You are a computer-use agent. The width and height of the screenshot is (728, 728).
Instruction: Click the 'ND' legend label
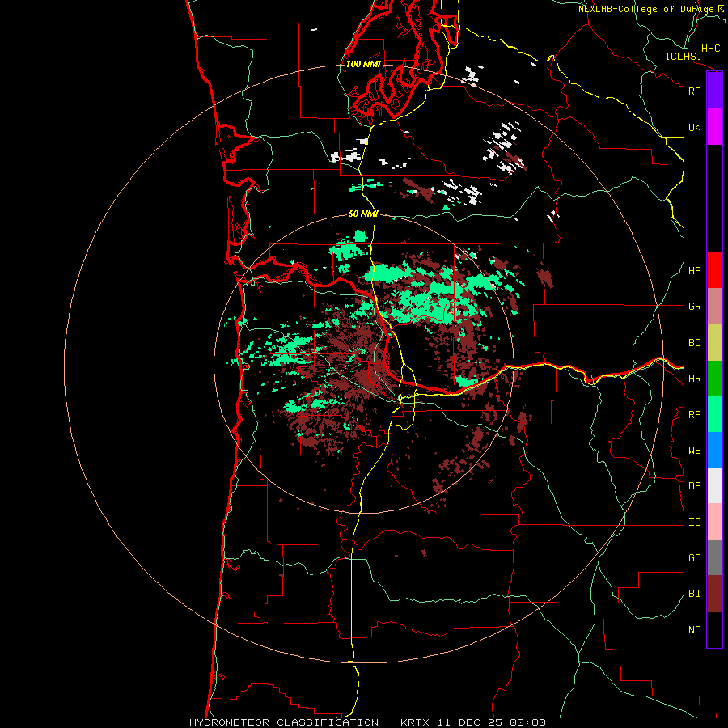(x=694, y=630)
